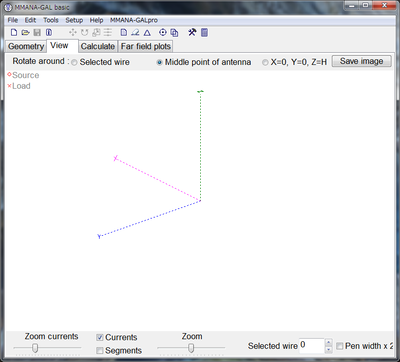This screenshot has width=400, height=362.
Task: Click the Zoom currents slider handle
Action: pos(35,348)
